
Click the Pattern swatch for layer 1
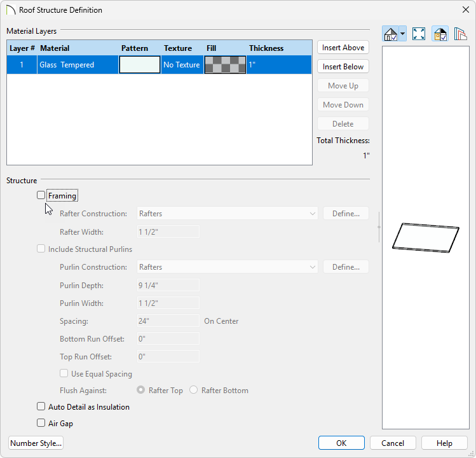coord(140,65)
